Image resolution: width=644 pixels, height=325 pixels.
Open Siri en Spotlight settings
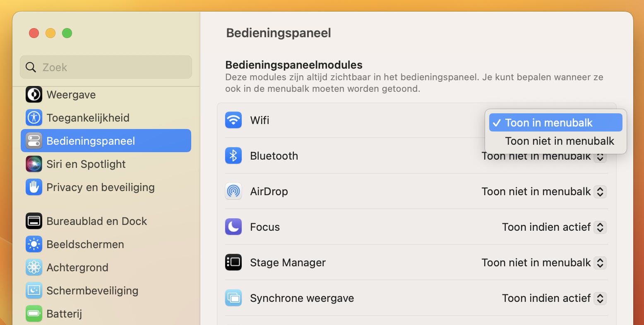coord(86,164)
